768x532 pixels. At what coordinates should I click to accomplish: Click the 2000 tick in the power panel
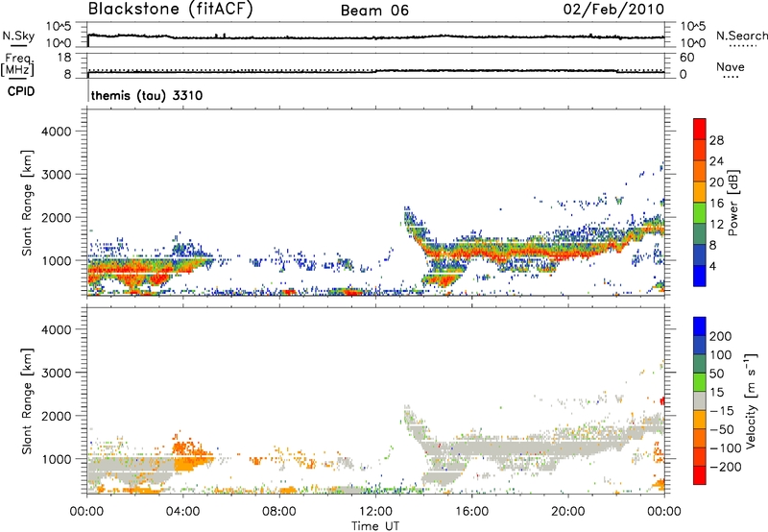pyautogui.click(x=57, y=217)
